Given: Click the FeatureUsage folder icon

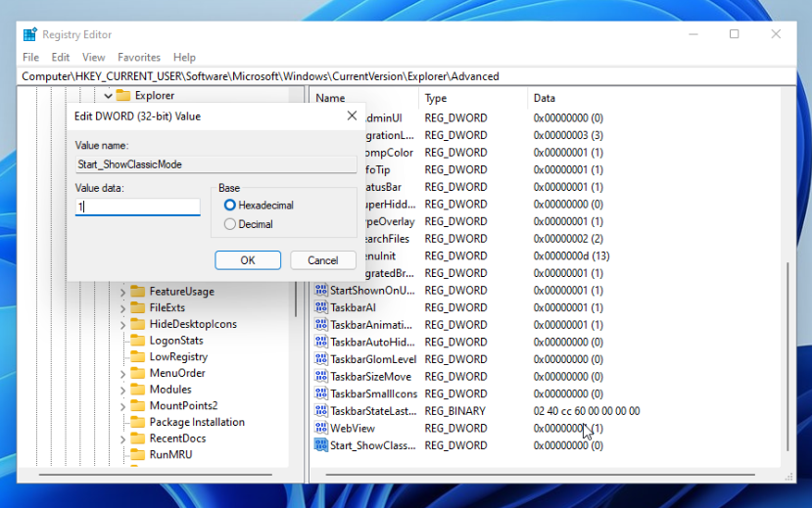Looking at the screenshot, I should pyautogui.click(x=138, y=292).
